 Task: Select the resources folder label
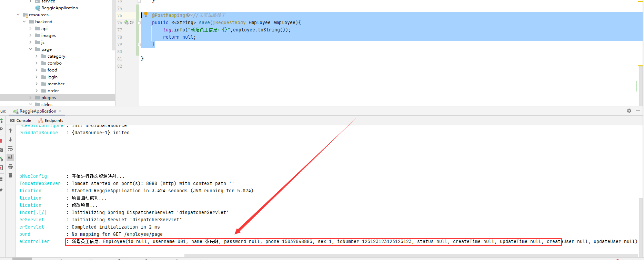39,15
